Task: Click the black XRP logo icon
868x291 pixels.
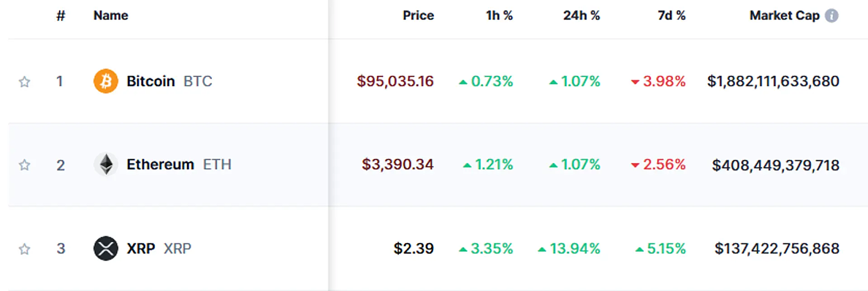Action: click(x=106, y=249)
